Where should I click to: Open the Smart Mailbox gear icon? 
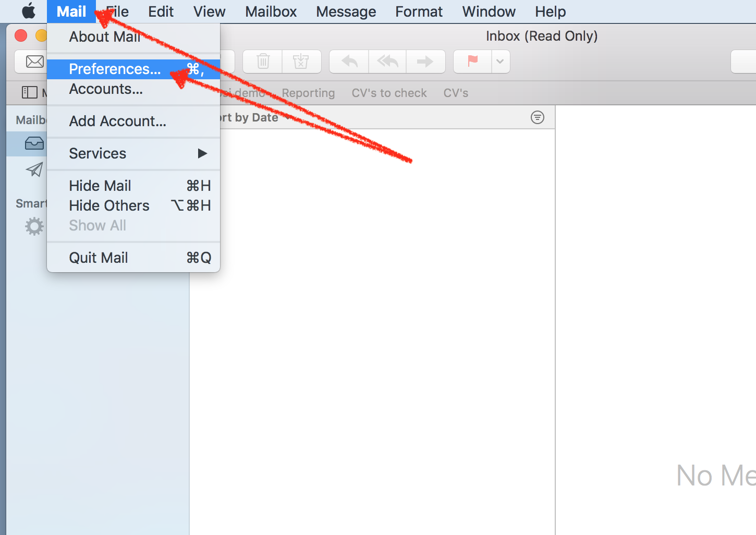[34, 226]
